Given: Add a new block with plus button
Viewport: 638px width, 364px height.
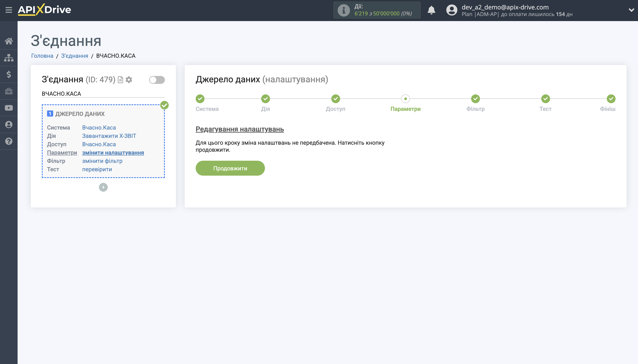Looking at the screenshot, I should click(103, 187).
